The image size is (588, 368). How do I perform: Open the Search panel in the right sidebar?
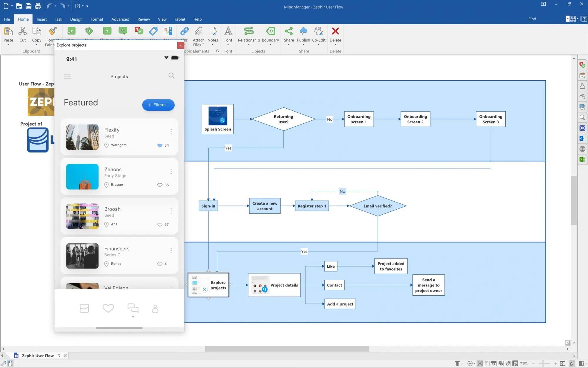point(582,117)
